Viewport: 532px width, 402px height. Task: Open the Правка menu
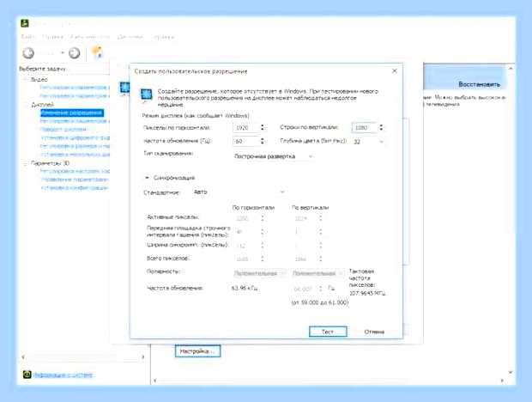click(x=52, y=37)
